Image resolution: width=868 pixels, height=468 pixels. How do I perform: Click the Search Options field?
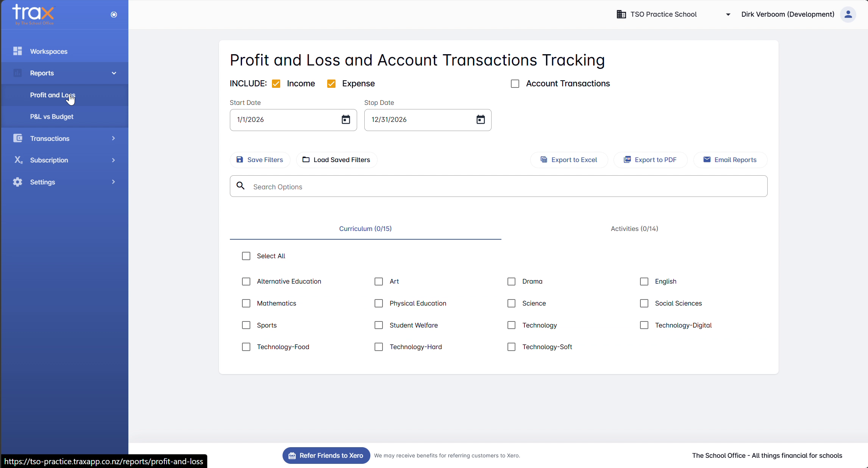pos(499,186)
